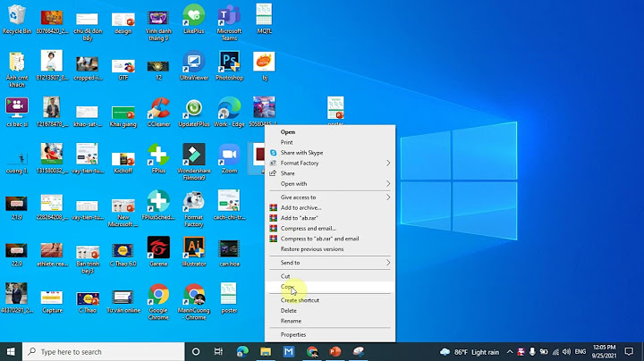Open the volume control in tray
Viewport: 644px width, 361px height.
point(566,352)
